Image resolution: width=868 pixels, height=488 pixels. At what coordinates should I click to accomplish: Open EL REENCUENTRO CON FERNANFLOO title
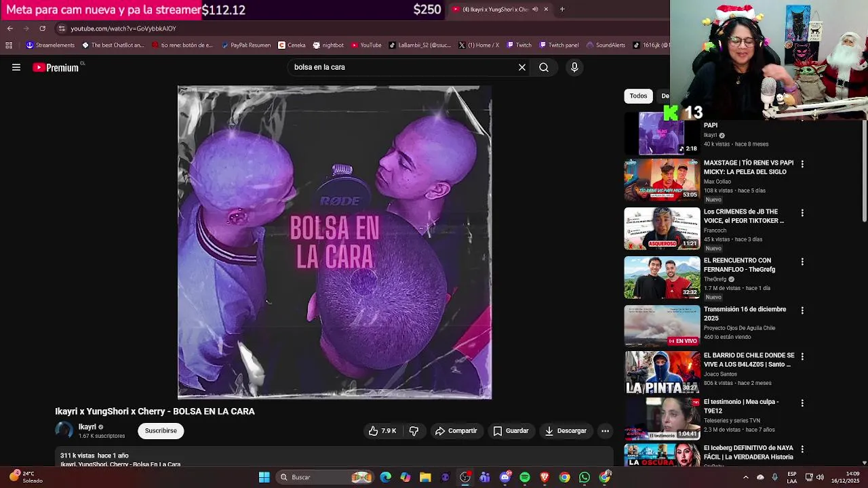tap(739, 265)
